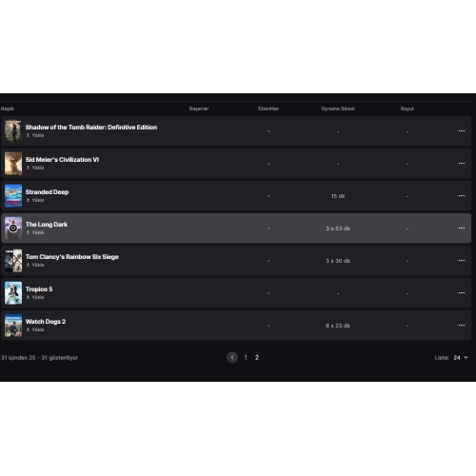Click Yükle under Stranded Deep
This screenshot has height=476, width=476.
[x=35, y=200]
